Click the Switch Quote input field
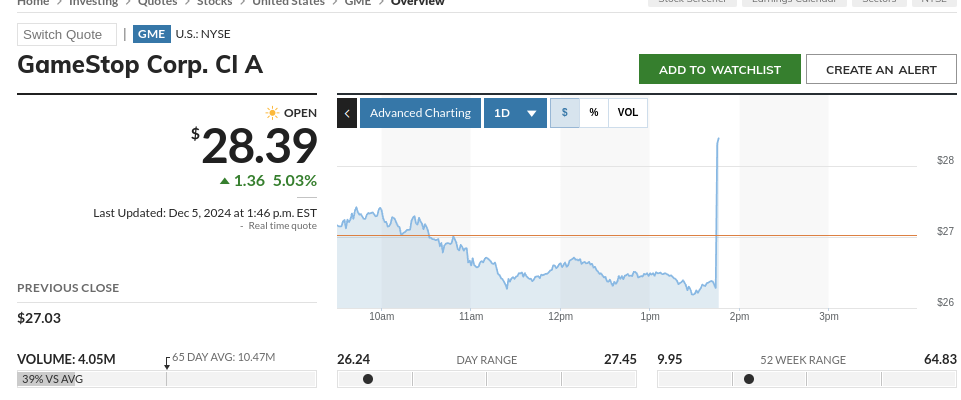961x400 pixels. 67,34
